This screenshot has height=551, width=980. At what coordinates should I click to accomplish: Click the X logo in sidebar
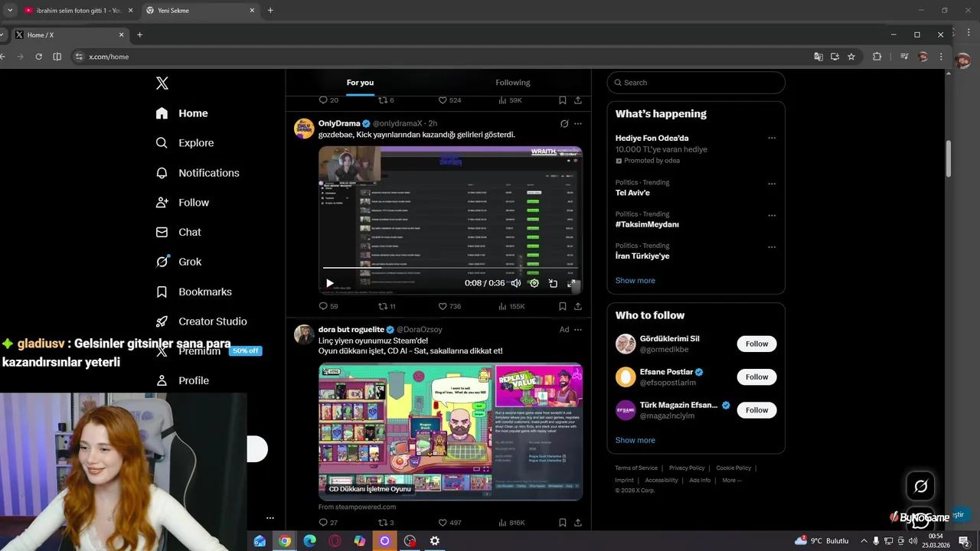[x=162, y=83]
